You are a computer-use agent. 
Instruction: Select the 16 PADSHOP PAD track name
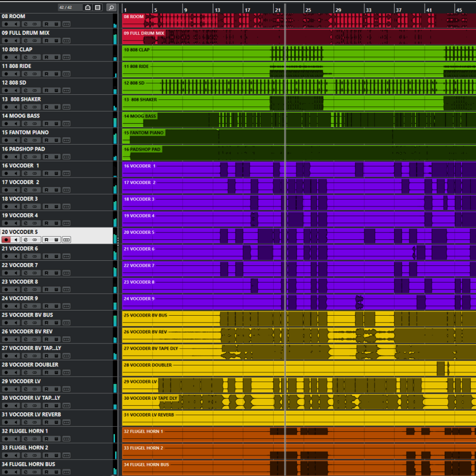(26, 149)
